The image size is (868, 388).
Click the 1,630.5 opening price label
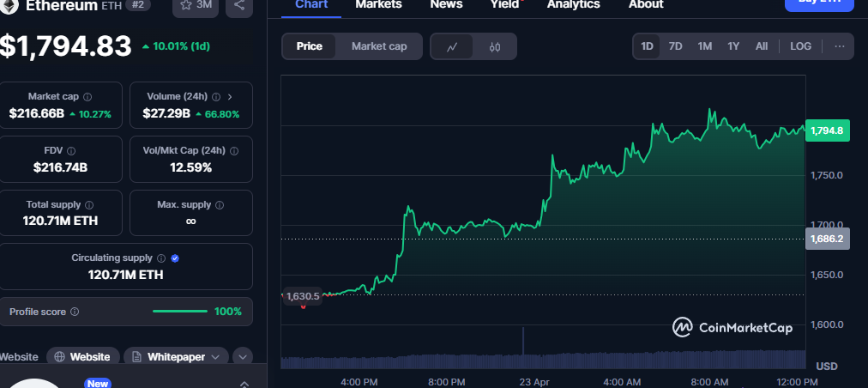(302, 296)
